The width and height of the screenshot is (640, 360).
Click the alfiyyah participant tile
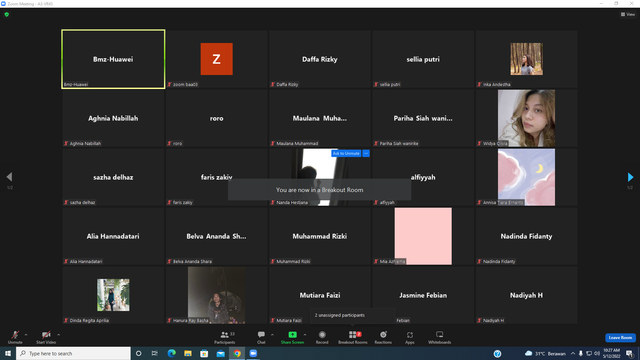point(423,177)
